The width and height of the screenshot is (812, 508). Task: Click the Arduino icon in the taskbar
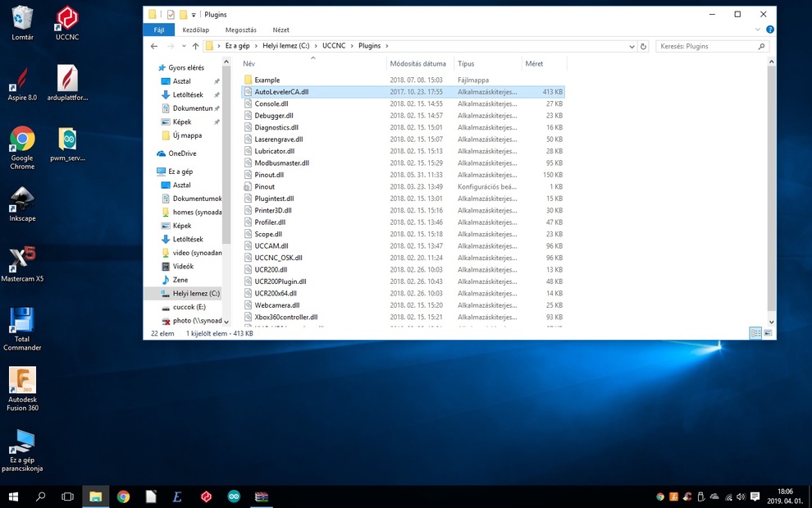[x=234, y=497]
